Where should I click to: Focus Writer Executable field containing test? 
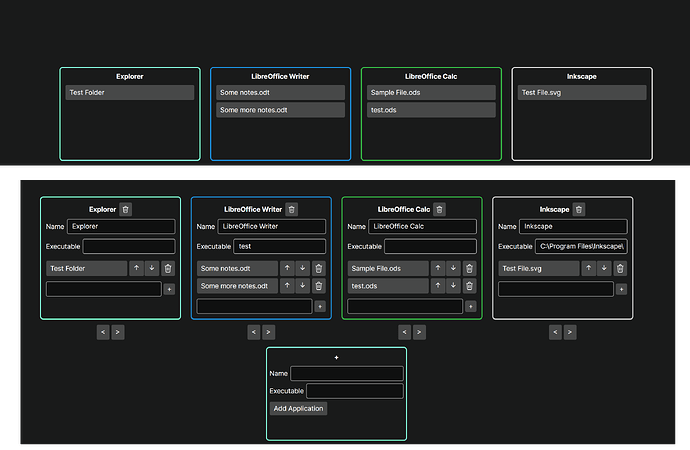click(279, 246)
